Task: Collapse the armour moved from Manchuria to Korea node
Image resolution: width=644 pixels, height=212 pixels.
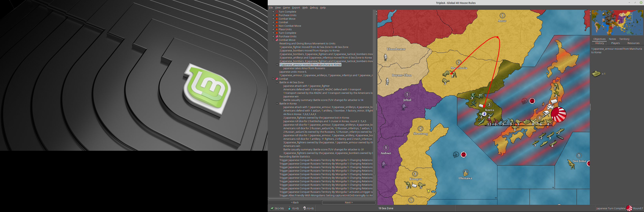Action: click(x=277, y=65)
